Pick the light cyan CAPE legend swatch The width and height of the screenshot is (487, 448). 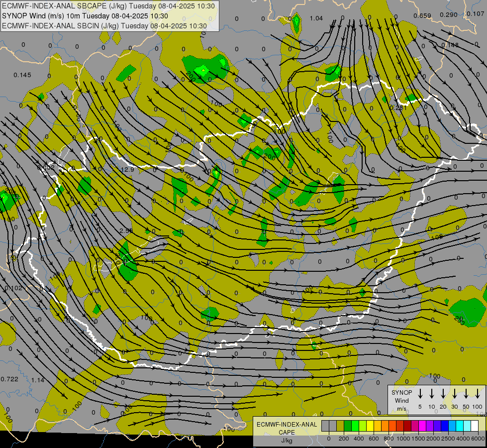[467, 426]
